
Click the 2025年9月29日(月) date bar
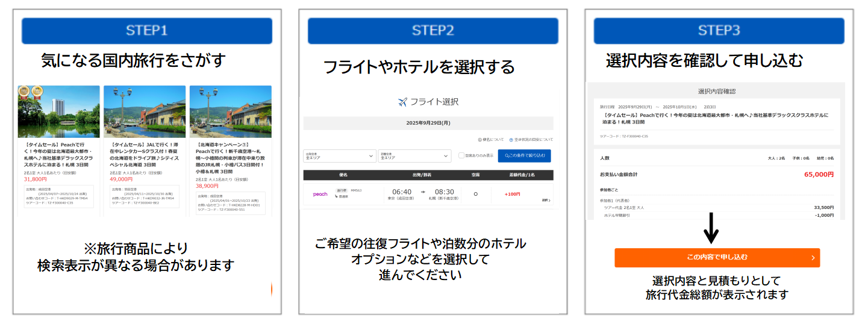pos(428,123)
